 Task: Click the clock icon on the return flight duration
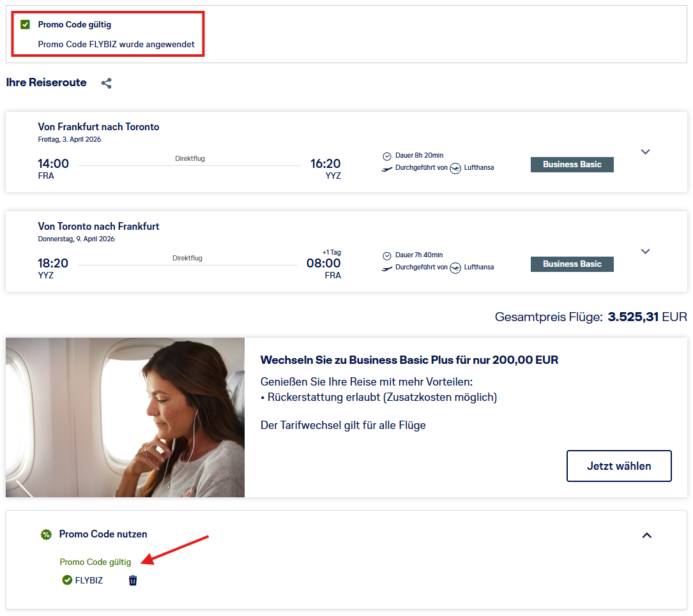pos(387,255)
